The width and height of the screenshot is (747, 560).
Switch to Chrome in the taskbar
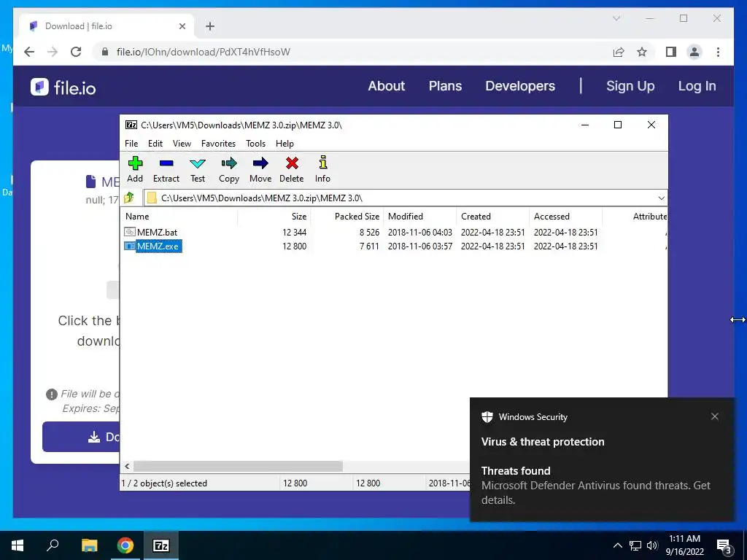point(125,545)
